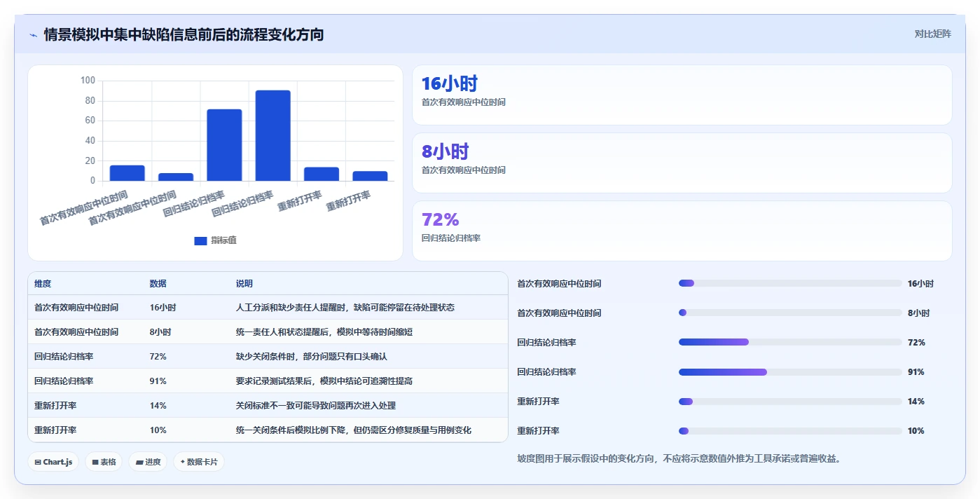
Task: Click the 数据卡片 tag
Action: 199,462
